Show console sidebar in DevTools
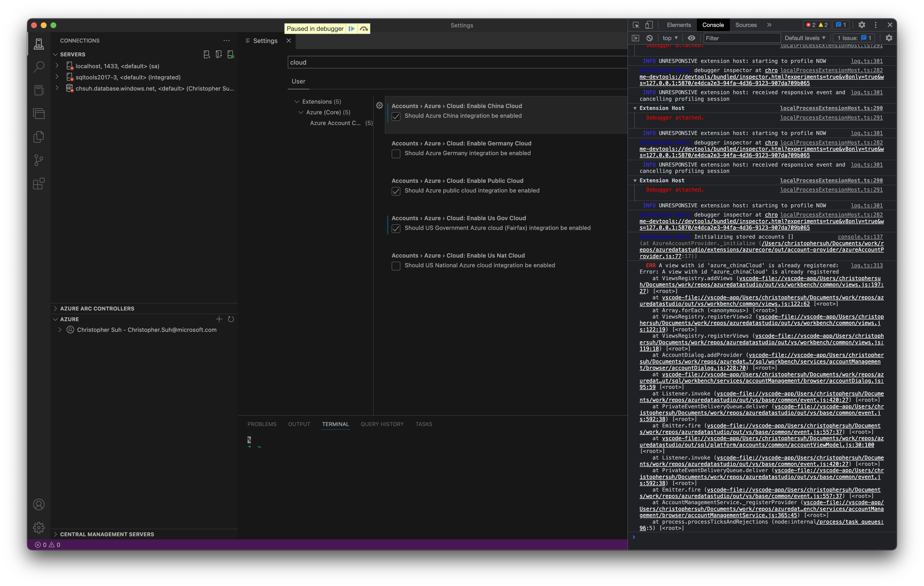Screen dimensions: 924x586 pos(636,38)
